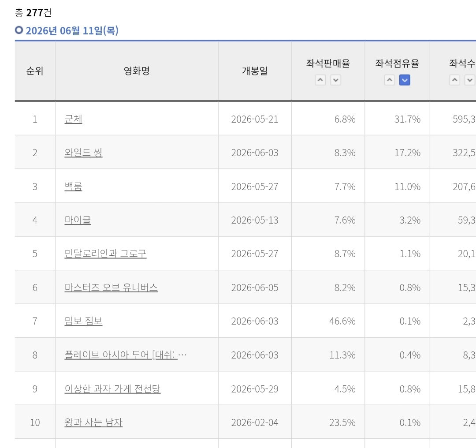
Task: Open movie link 군체
Action: [74, 119]
